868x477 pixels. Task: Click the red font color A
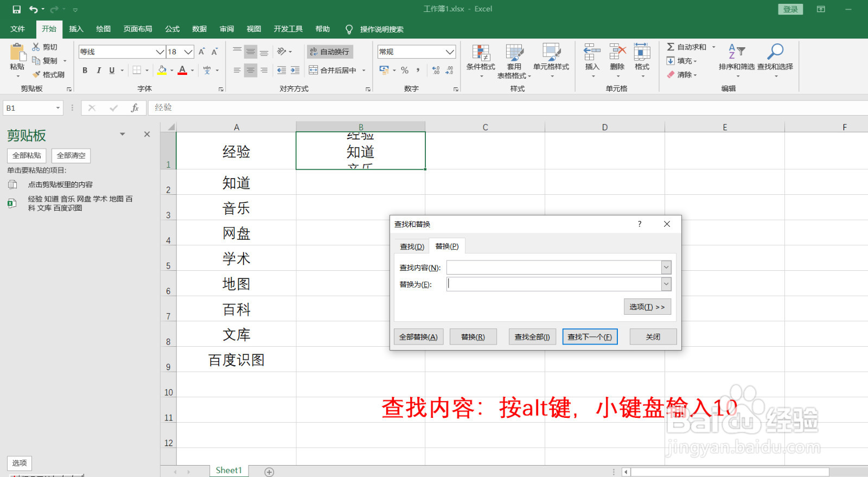[x=182, y=70]
